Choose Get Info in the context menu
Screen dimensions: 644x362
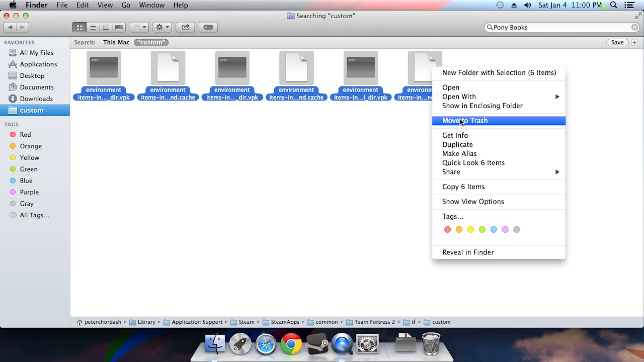click(x=499, y=135)
